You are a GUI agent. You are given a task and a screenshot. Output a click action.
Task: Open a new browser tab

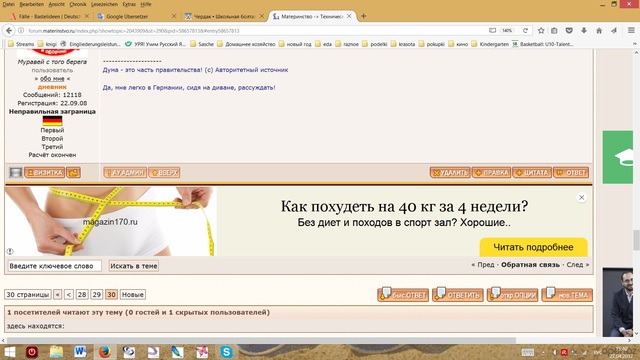pyautogui.click(x=363, y=16)
